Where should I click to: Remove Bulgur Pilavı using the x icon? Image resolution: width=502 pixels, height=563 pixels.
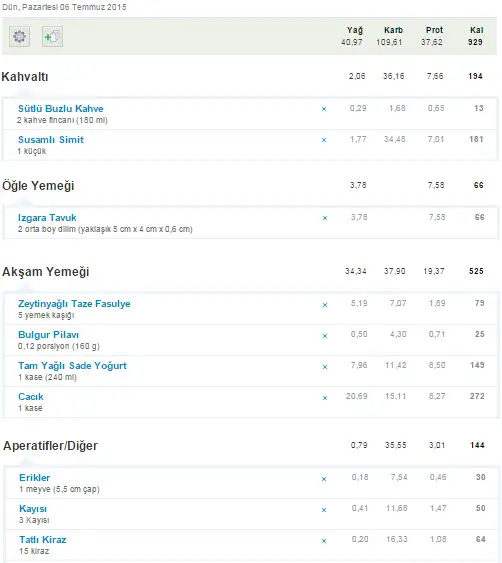[x=325, y=336]
